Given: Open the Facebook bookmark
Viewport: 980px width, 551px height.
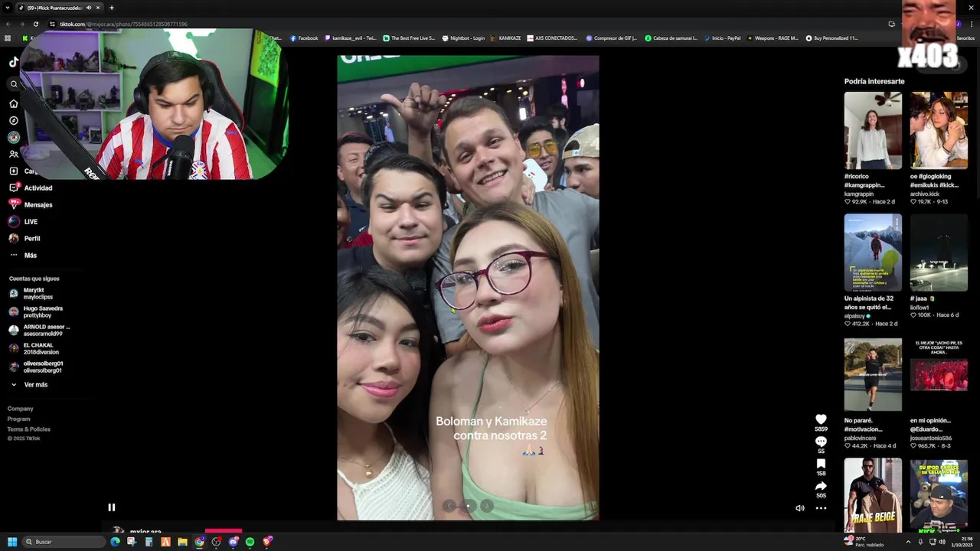Looking at the screenshot, I should (304, 37).
